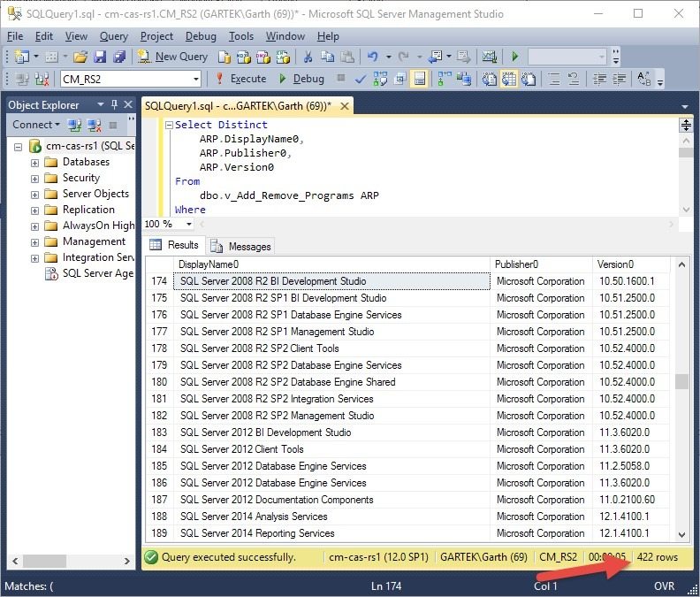Click the Decrease Indent icon
The width and height of the screenshot is (700, 597).
pos(599,80)
